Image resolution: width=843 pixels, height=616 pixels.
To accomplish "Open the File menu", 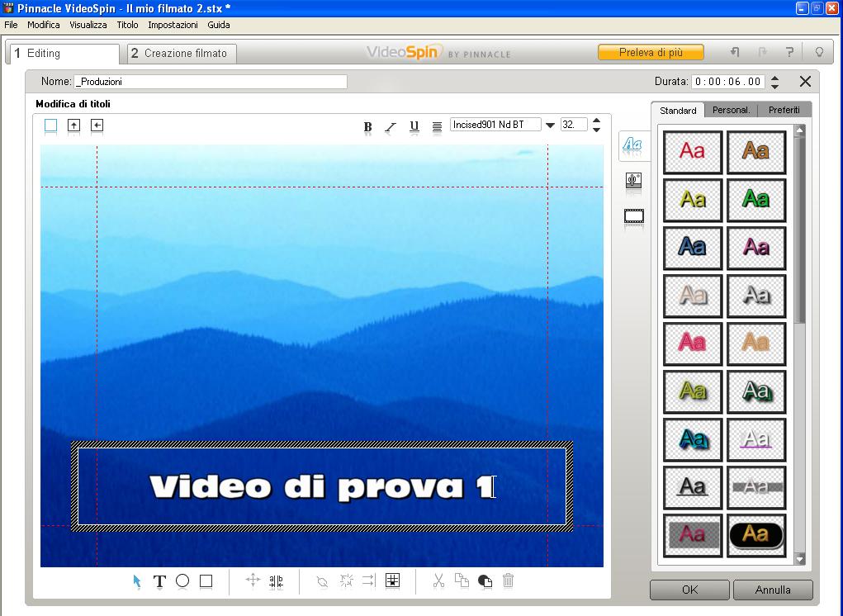I will pos(11,25).
